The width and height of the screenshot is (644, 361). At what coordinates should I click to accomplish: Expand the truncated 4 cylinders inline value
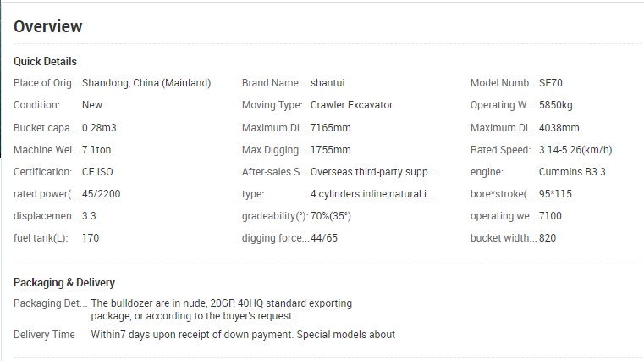point(372,194)
